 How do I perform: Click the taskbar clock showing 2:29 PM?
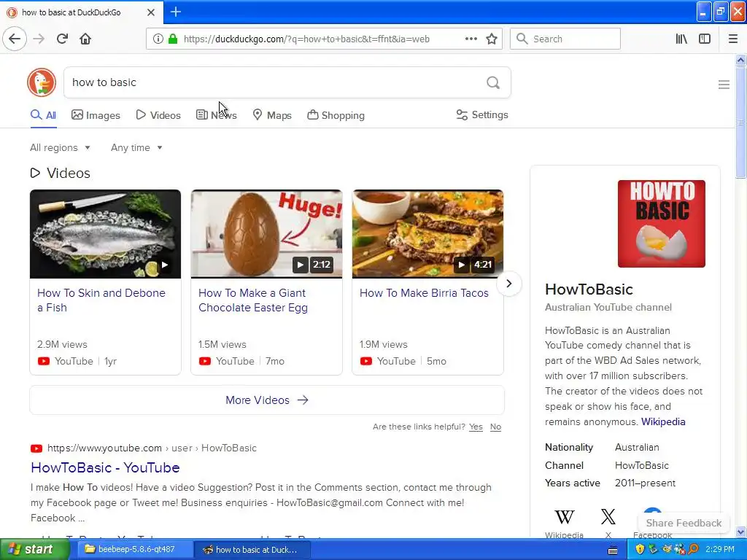[720, 549]
